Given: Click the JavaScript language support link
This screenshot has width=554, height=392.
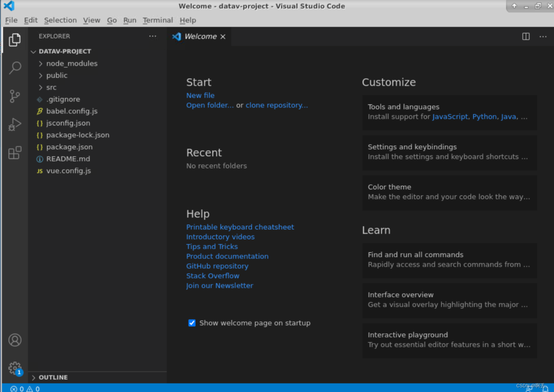Looking at the screenshot, I should point(450,117).
